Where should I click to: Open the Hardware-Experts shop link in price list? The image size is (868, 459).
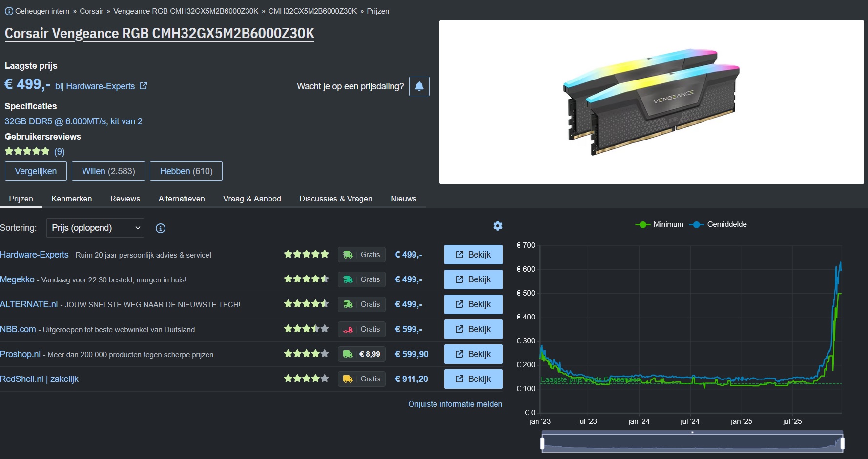[34, 255]
